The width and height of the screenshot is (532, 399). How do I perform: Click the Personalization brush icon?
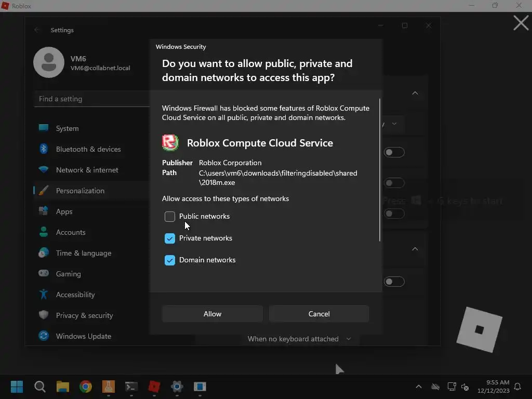(44, 190)
